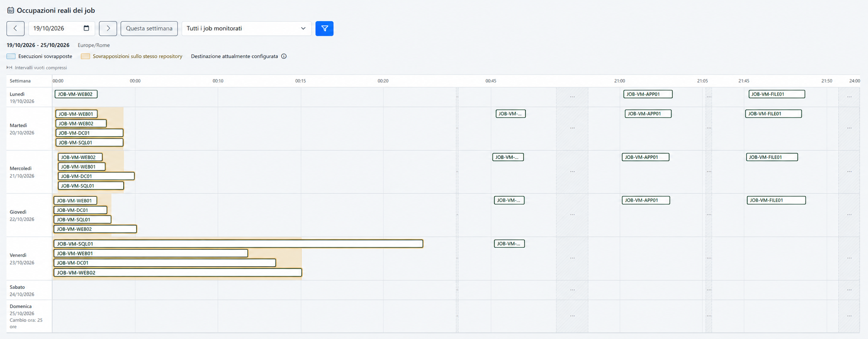Click truncated JOB-VM-... bar on Martedì
The width and height of the screenshot is (868, 339).
[511, 114]
